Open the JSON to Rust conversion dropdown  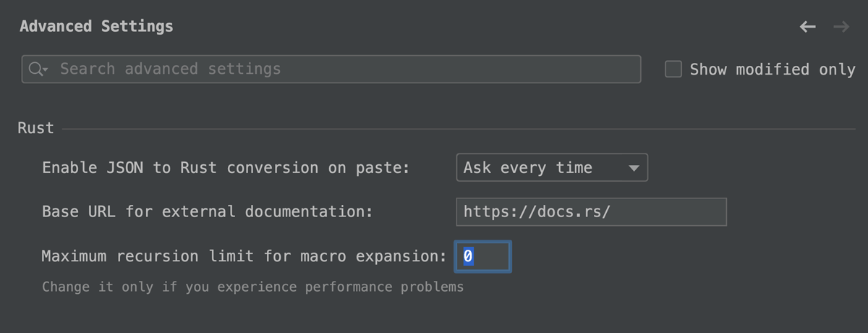click(552, 167)
